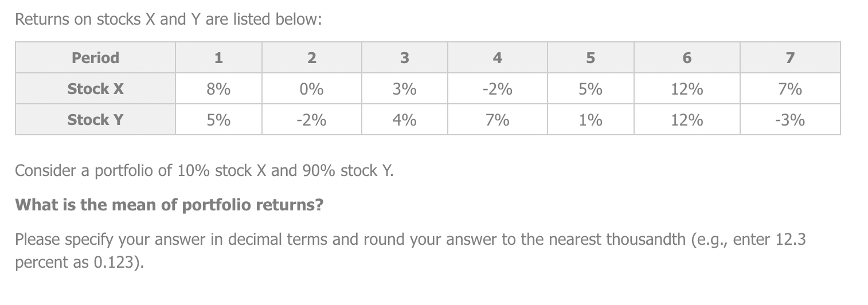Click the bold question about portfolio returns
The image size is (868, 305).
tap(169, 205)
